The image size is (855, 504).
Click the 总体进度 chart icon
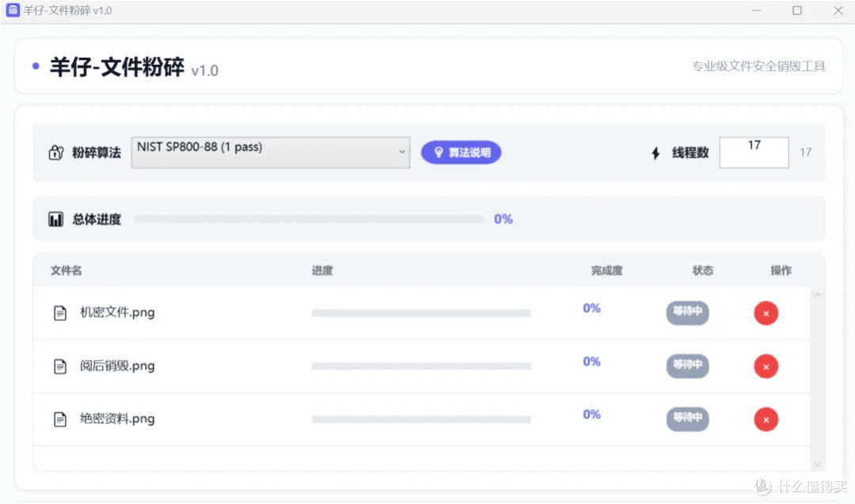(x=55, y=219)
